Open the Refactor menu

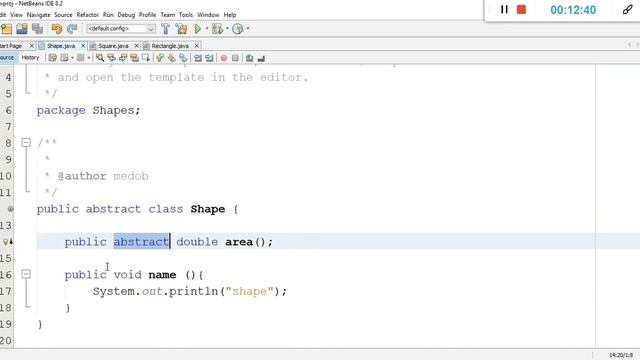coord(88,15)
